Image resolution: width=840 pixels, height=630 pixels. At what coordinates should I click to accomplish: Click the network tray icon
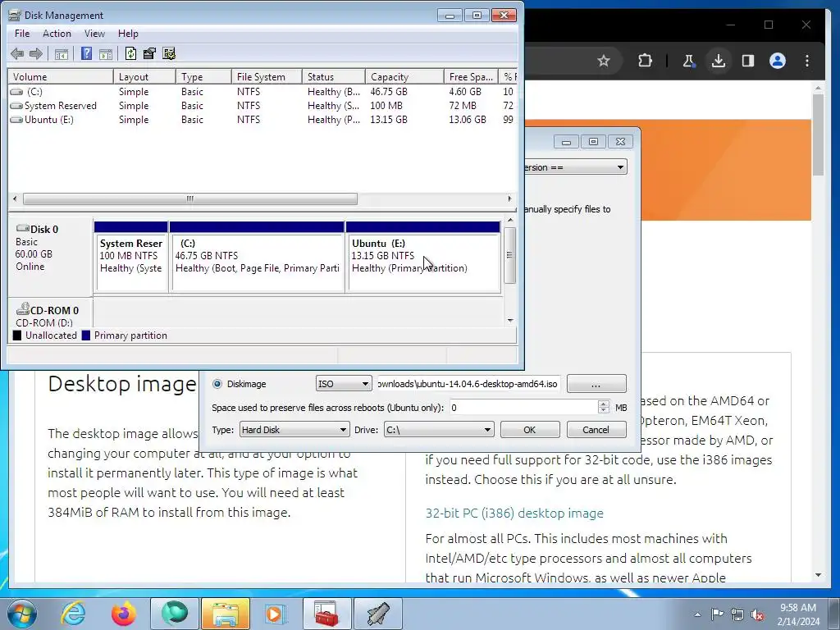pos(737,614)
